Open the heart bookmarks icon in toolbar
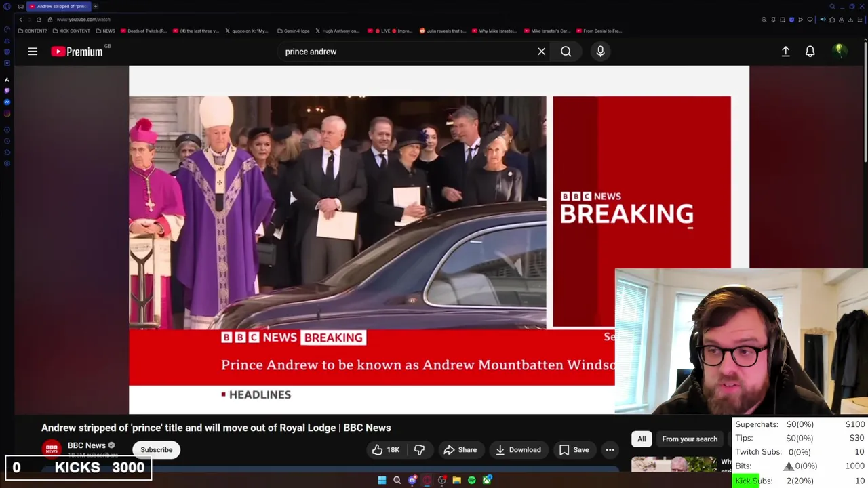The height and width of the screenshot is (488, 868). coord(810,20)
